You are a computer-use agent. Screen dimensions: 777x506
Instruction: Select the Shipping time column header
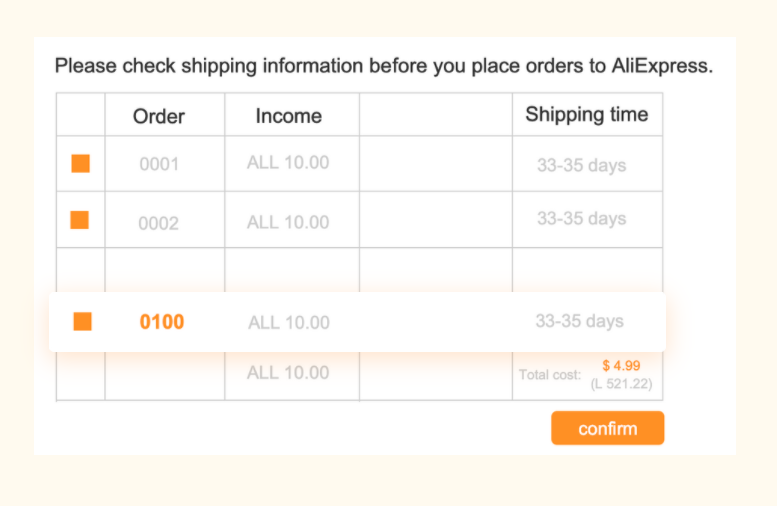[587, 114]
